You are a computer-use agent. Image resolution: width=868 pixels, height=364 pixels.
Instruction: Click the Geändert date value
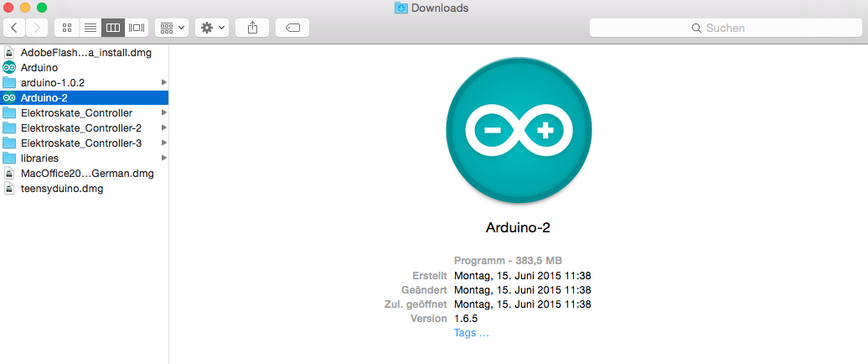pos(523,289)
